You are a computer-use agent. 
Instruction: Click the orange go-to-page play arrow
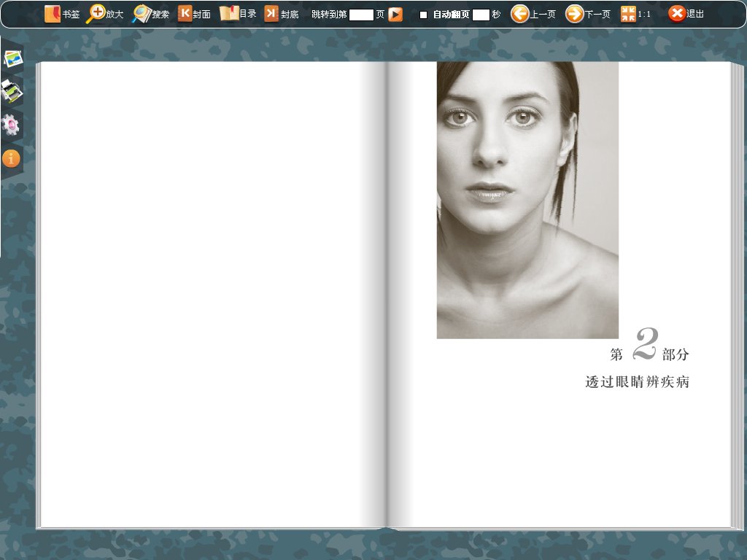(x=395, y=15)
